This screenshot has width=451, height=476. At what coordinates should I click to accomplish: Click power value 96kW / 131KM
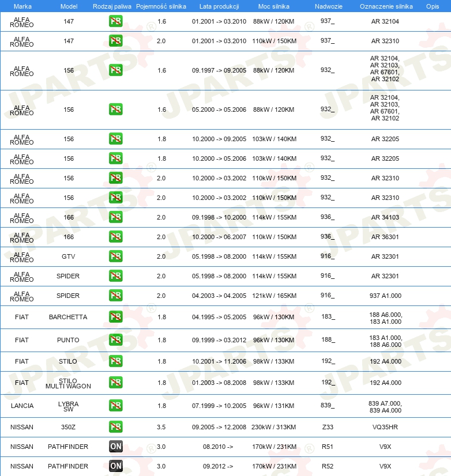pyautogui.click(x=274, y=406)
